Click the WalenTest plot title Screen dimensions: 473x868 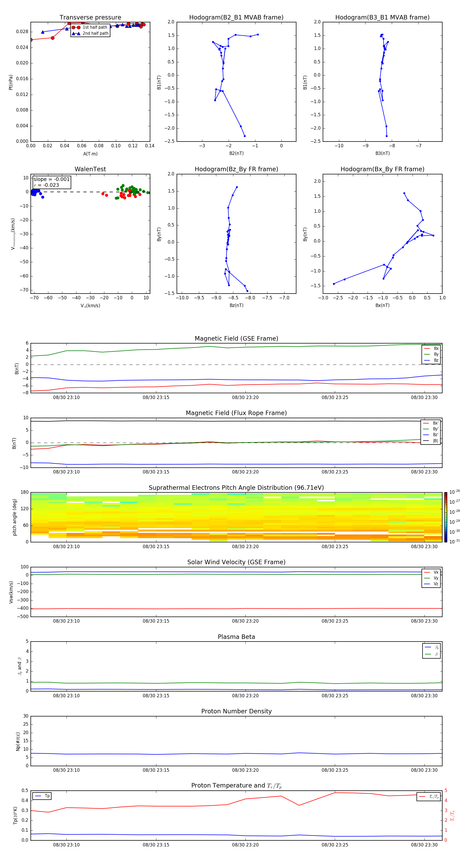click(90, 169)
